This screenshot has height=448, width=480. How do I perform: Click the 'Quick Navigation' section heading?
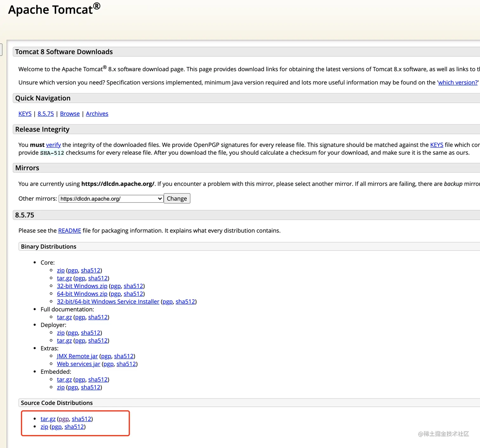pos(43,98)
